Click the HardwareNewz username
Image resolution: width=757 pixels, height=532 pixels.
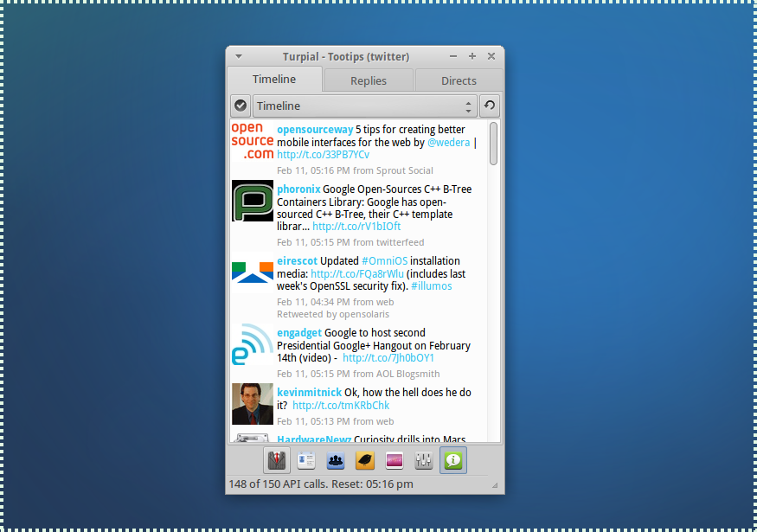click(314, 439)
